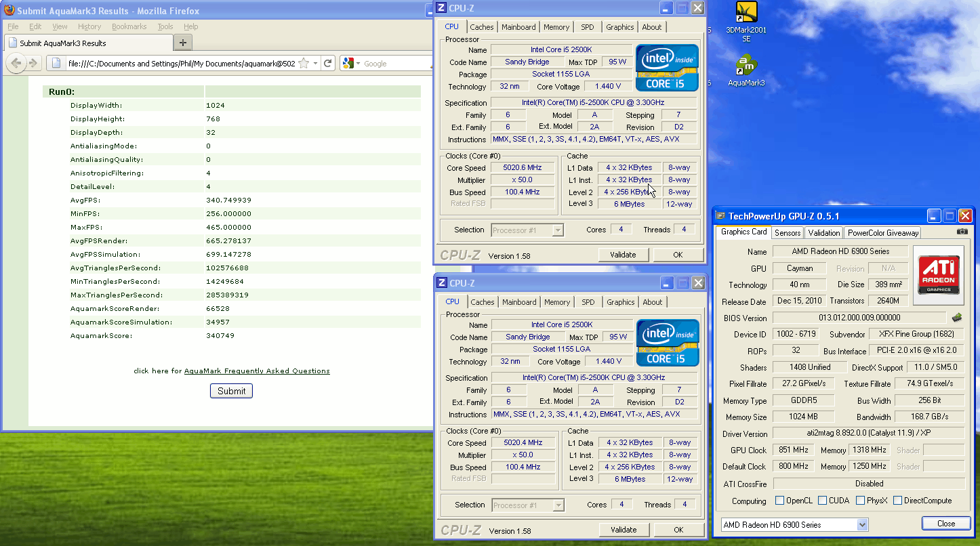Image resolution: width=980 pixels, height=546 pixels.
Task: Open Processor #1 dropdown in upper CPU-Z
Action: (558, 230)
